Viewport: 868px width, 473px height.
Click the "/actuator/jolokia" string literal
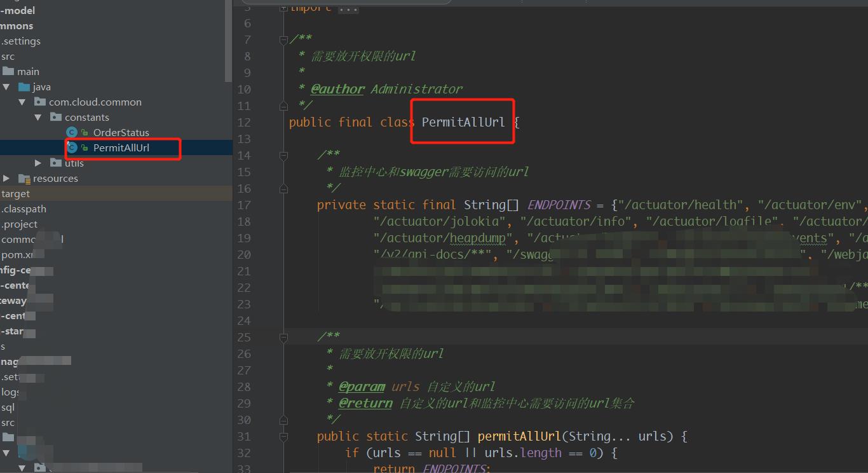coord(440,221)
